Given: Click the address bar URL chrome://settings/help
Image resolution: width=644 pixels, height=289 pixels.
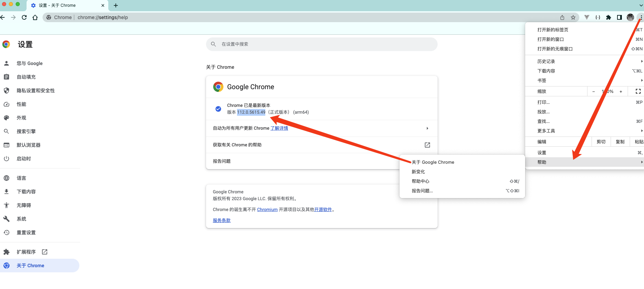Looking at the screenshot, I should pyautogui.click(x=103, y=17).
